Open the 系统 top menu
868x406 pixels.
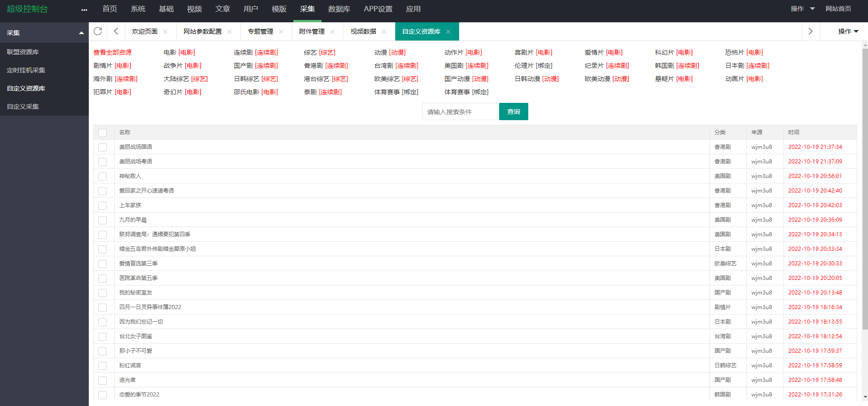(138, 9)
